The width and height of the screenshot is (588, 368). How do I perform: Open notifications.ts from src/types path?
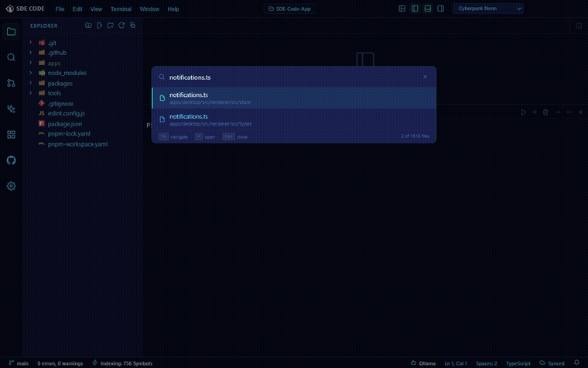[x=294, y=119]
